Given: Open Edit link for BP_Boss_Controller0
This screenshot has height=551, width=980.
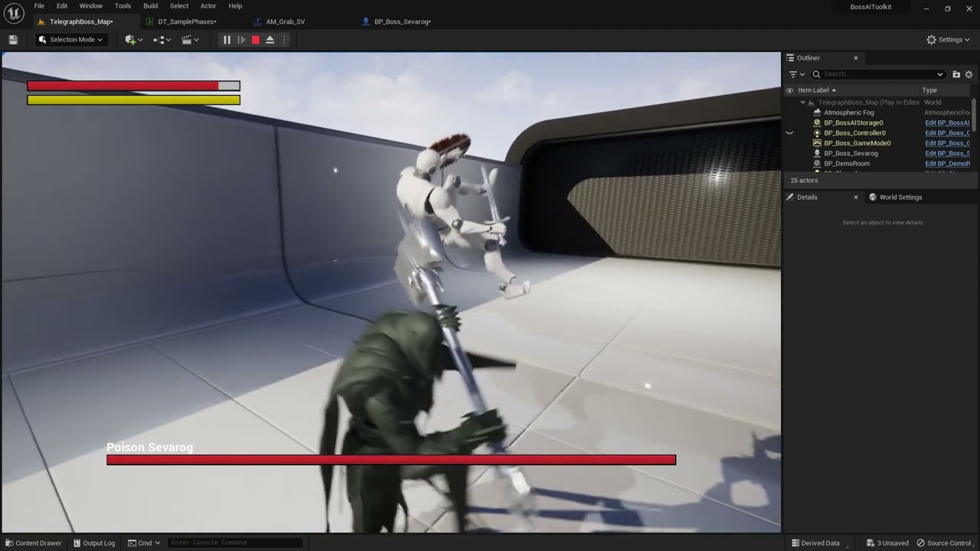Looking at the screenshot, I should (947, 133).
